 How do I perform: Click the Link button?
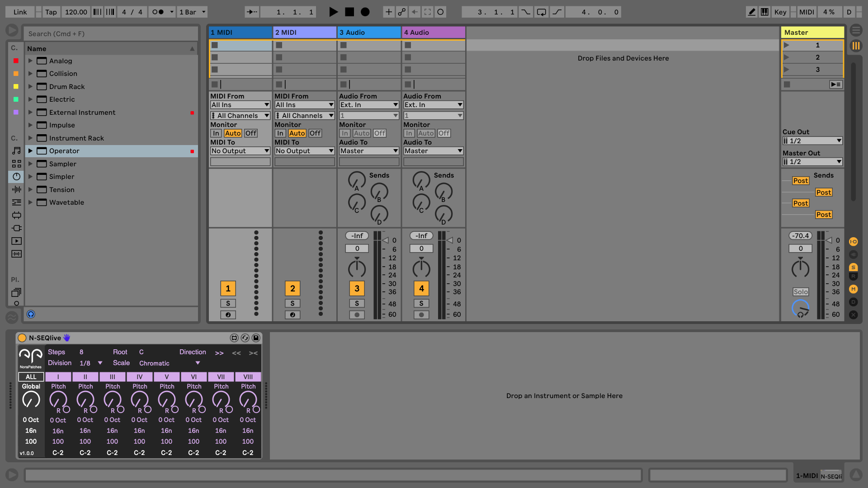click(20, 12)
